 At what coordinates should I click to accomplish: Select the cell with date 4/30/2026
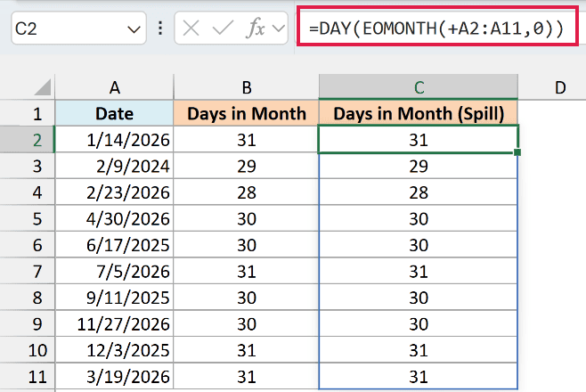(x=114, y=218)
